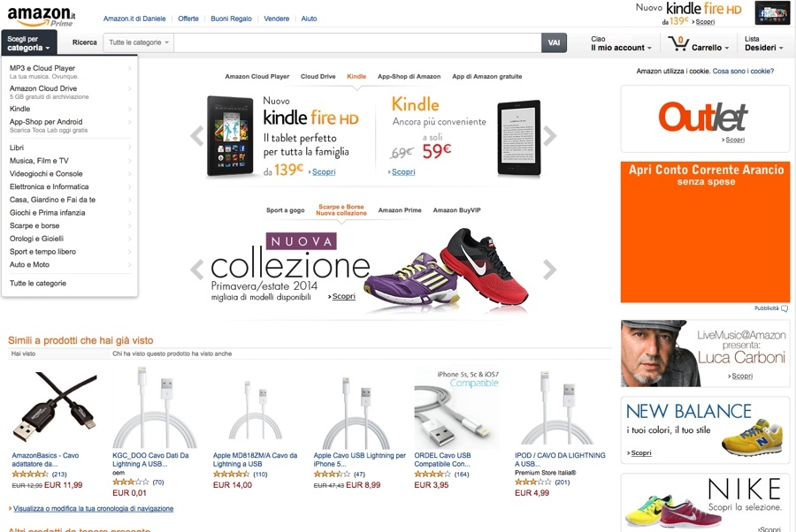The image size is (796, 532).
Task: Go to previous slide on shoes banner
Action: click(197, 269)
